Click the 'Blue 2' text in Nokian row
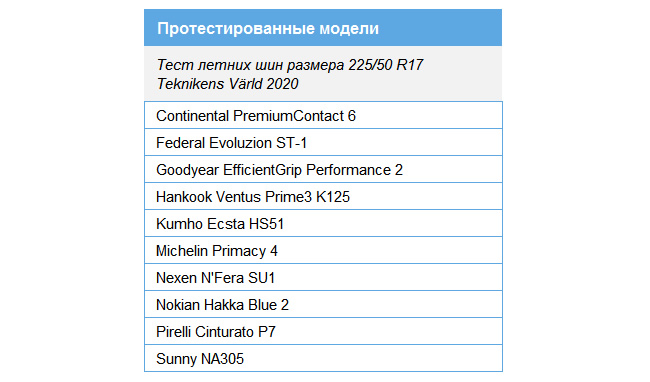 pyautogui.click(x=268, y=305)
